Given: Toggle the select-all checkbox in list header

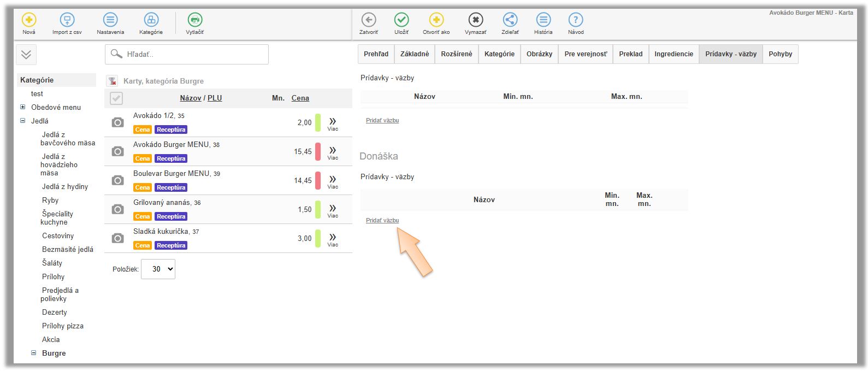Looking at the screenshot, I should (x=116, y=98).
